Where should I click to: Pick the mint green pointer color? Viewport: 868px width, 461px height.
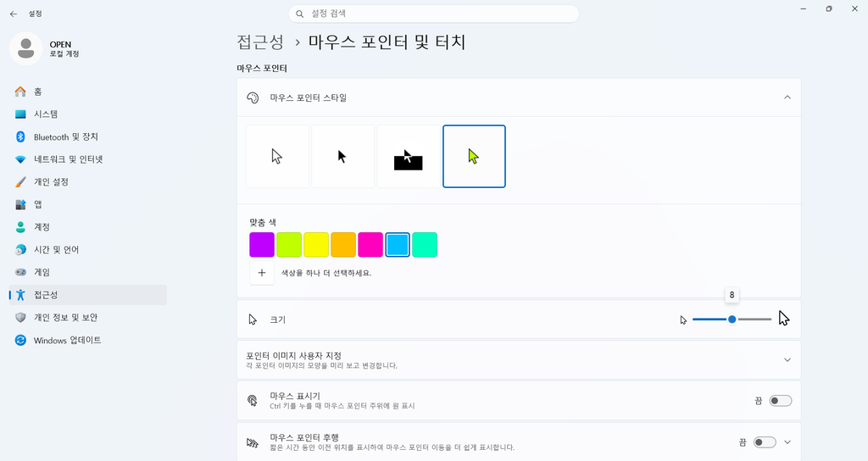(x=425, y=245)
